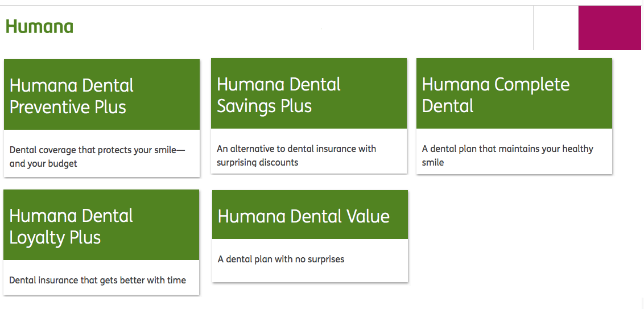The height and width of the screenshot is (309, 644).
Task: Open the Humana Dental Loyalty Plus plan title
Action: (71, 227)
